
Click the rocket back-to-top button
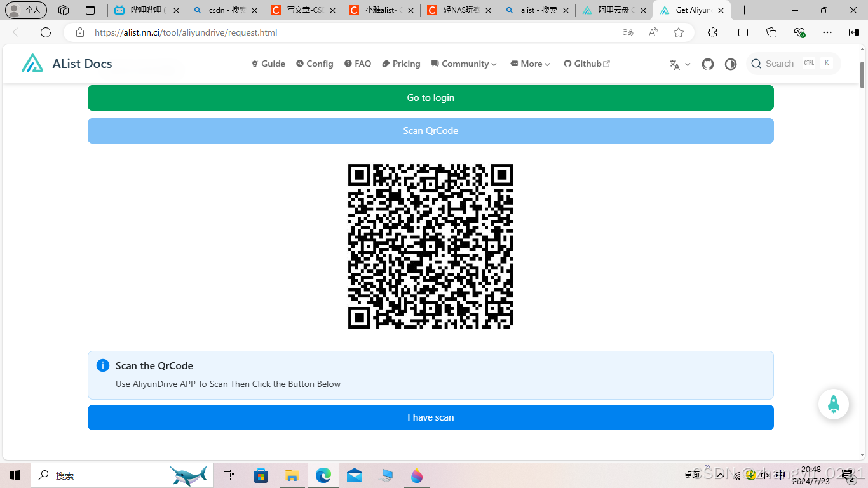click(834, 404)
